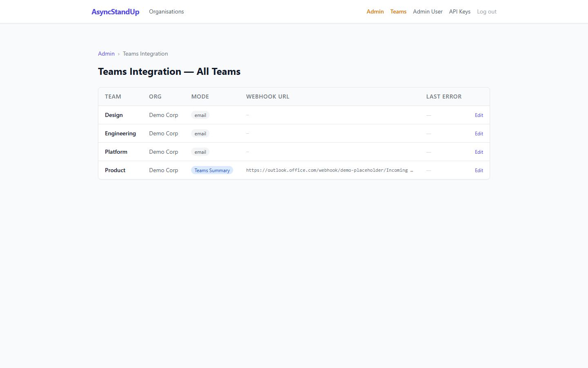Click the Engineering team name
The height and width of the screenshot is (368, 588).
pyautogui.click(x=120, y=134)
